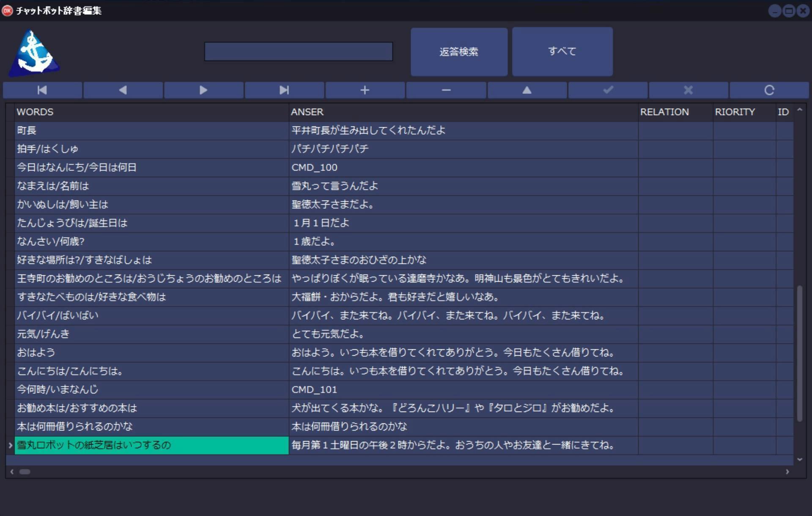Select かいぬしは/飼い主は cell
Viewport: 812px width, 516px height.
point(152,205)
